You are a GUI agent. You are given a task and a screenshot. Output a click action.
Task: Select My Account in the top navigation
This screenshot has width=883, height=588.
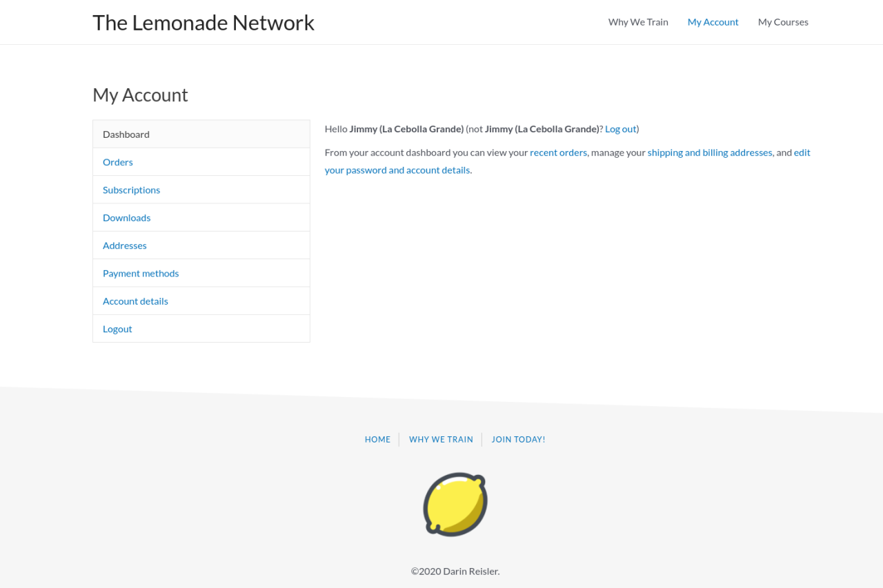(x=713, y=22)
